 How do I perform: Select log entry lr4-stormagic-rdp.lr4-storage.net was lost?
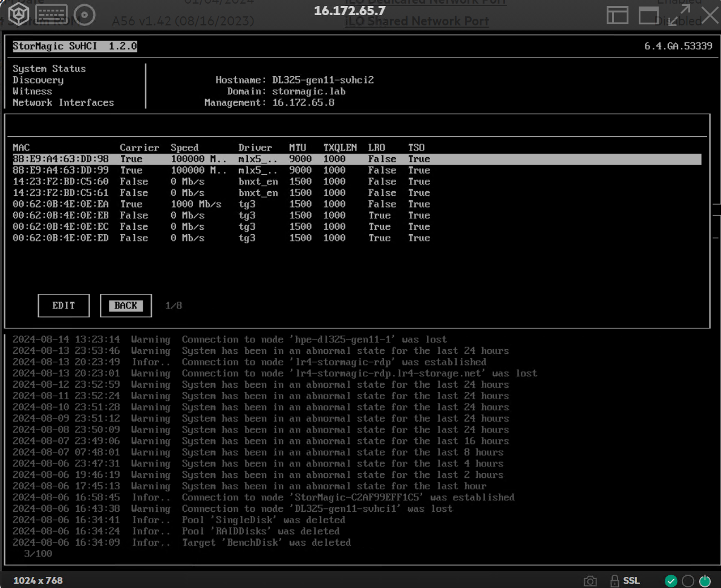pos(275,373)
